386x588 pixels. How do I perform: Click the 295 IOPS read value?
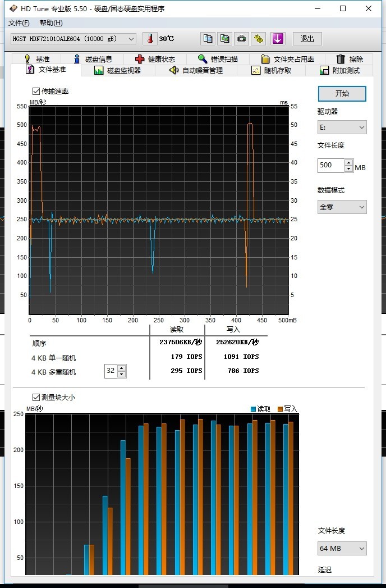[186, 371]
